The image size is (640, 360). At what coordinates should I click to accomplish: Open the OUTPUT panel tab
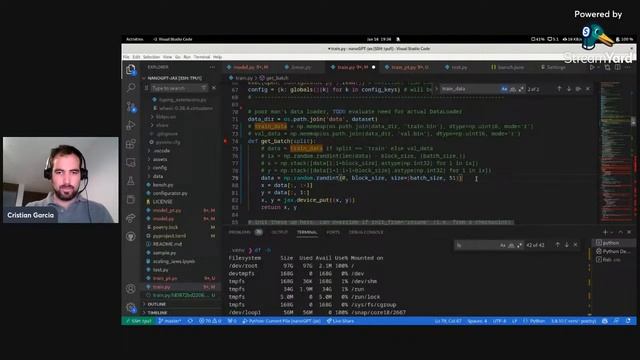point(280,232)
